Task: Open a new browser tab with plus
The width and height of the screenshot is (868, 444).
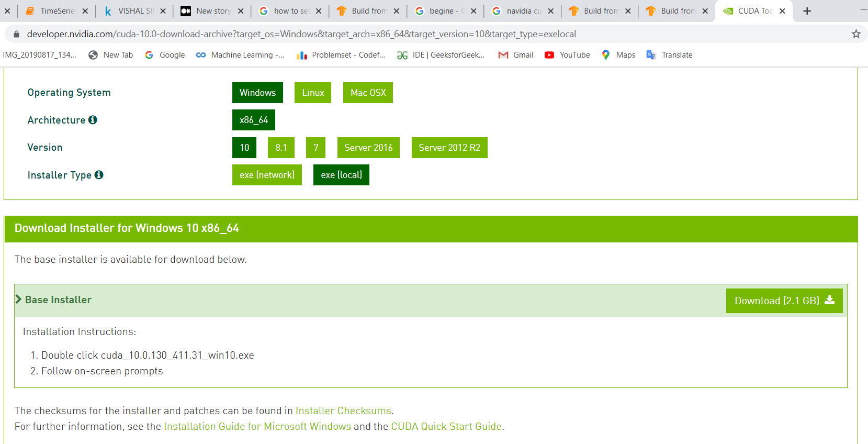Action: (807, 11)
